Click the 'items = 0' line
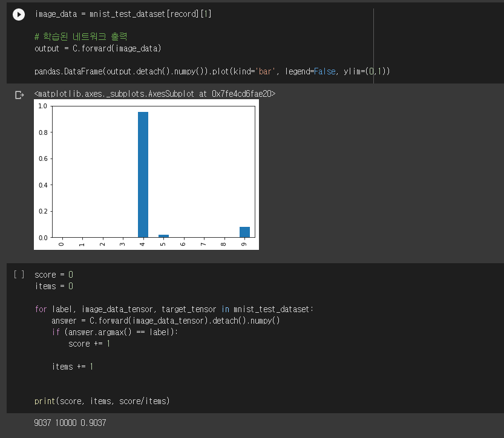 pyautogui.click(x=54, y=286)
